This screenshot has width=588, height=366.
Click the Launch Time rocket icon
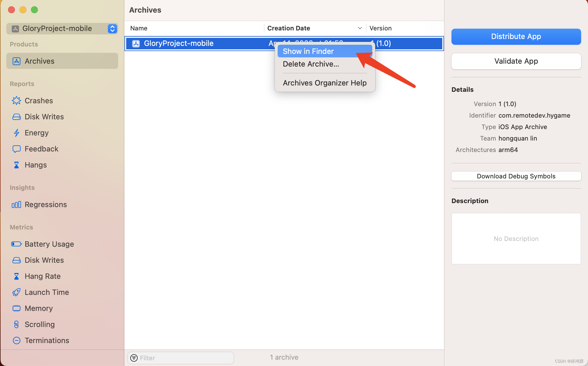(16, 292)
